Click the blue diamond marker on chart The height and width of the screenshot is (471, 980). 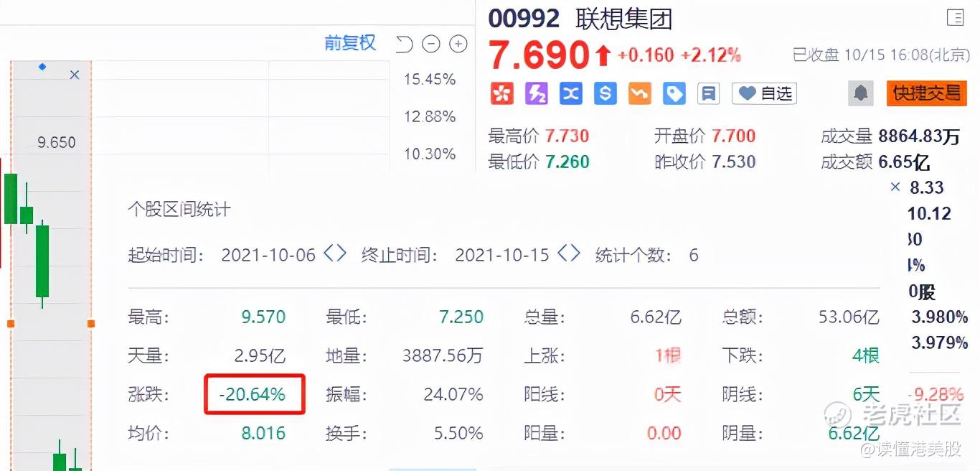click(42, 67)
